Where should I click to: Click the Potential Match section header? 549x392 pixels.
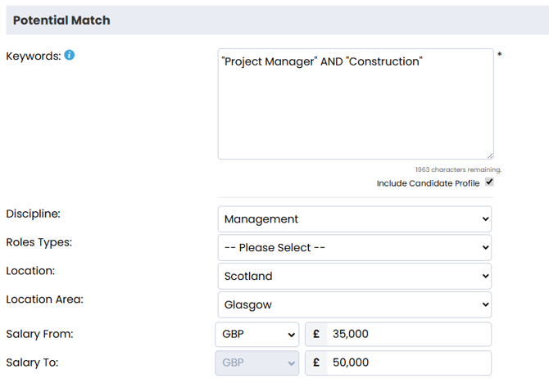pos(61,20)
